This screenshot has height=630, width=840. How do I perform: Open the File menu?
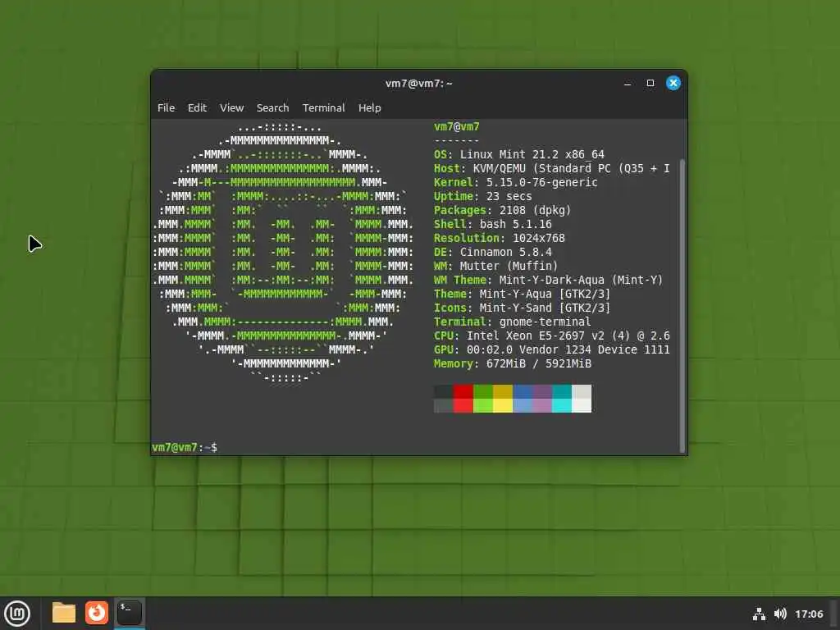166,107
